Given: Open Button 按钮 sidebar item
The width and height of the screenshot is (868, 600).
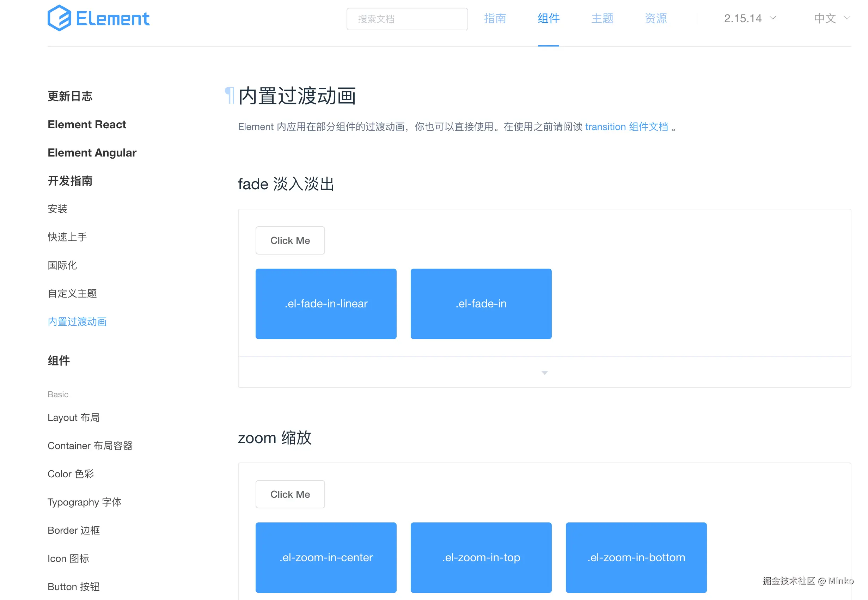Looking at the screenshot, I should 73,587.
